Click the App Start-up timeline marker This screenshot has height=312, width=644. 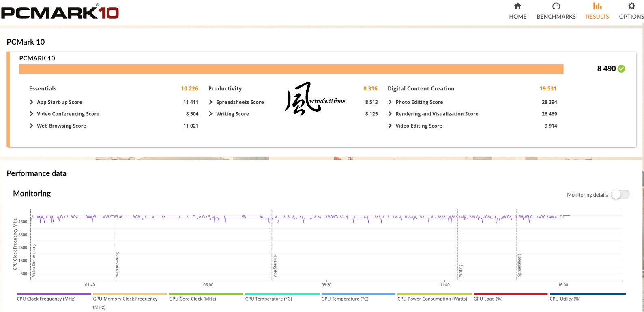click(275, 266)
